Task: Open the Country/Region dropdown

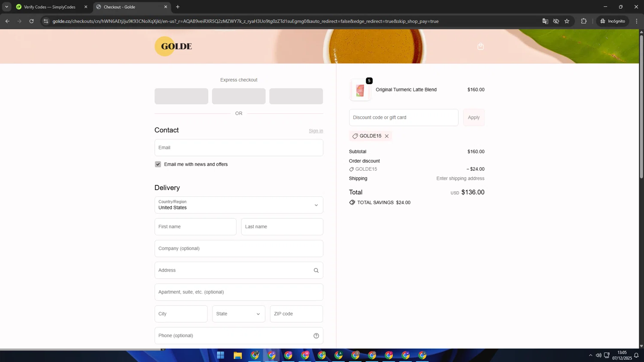Action: (239, 205)
